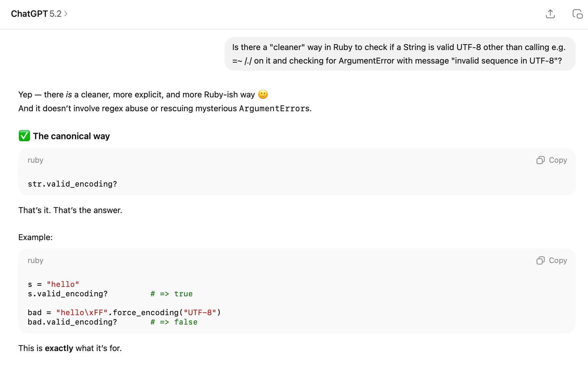Click the bold word 'exactly'

tap(59, 348)
